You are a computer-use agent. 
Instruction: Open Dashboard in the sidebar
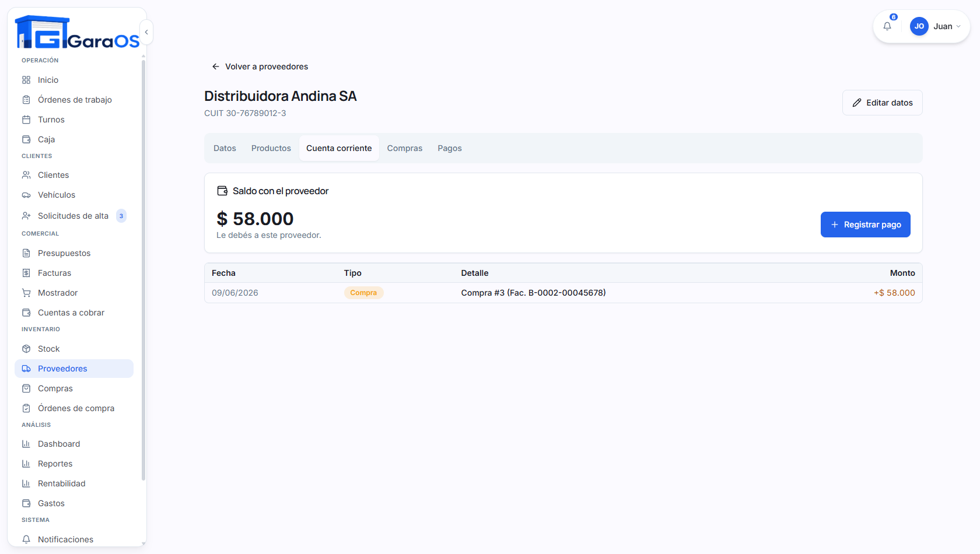pyautogui.click(x=74, y=444)
